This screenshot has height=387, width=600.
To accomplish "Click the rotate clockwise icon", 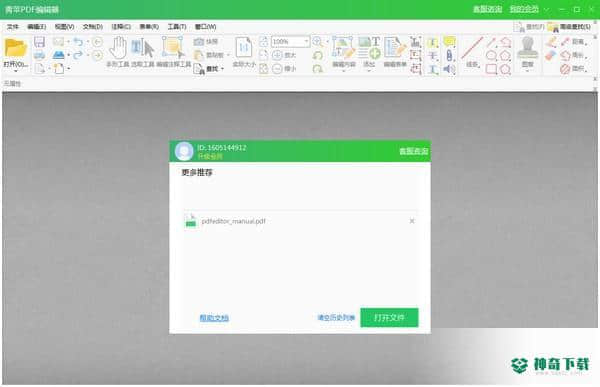I will coord(318,69).
